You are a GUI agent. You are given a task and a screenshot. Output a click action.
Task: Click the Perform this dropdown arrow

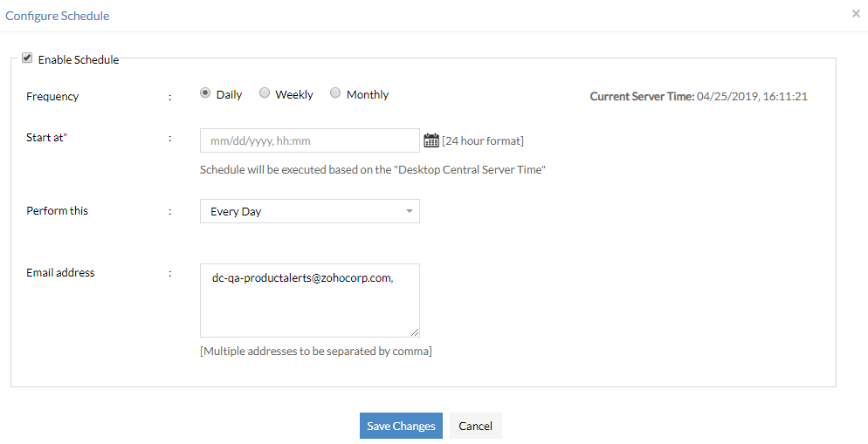[410, 211]
